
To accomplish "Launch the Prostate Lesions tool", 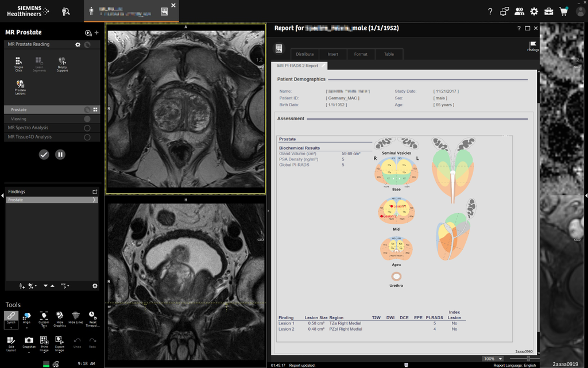I will [x=20, y=86].
